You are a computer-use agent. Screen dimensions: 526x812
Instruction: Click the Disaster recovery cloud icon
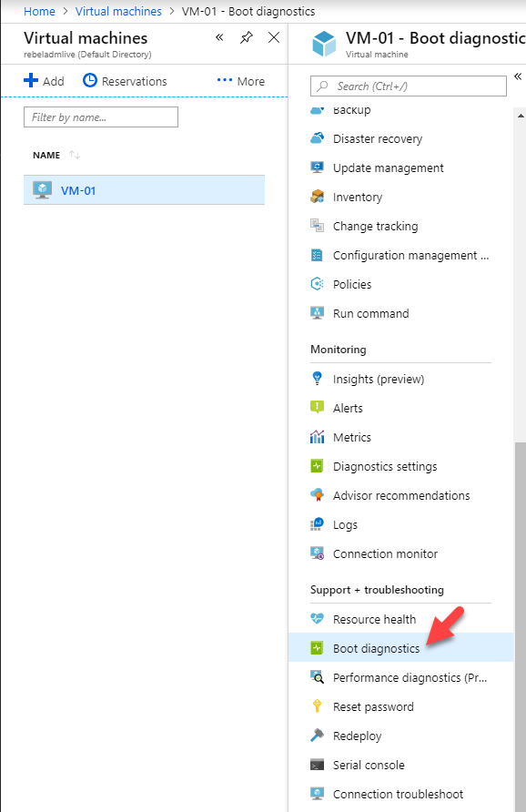point(317,138)
